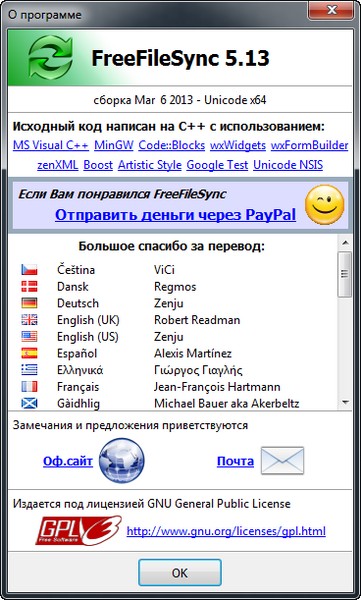Click translator name 'Robert Readman'
Screen dimensions: 361x600
[197, 320]
